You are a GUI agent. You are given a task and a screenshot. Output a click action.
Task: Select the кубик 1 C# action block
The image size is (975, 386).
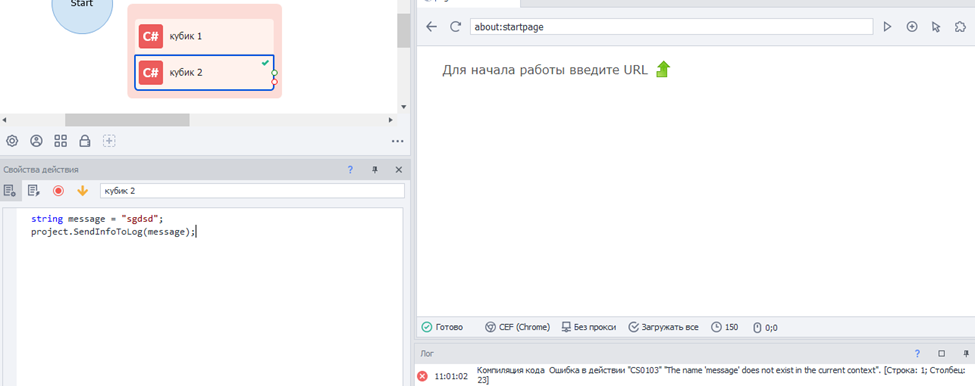[205, 36]
